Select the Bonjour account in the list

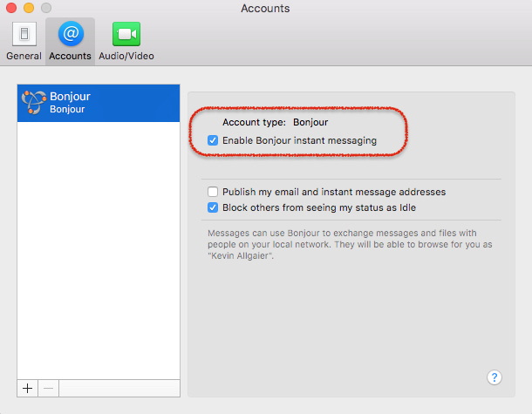point(99,103)
